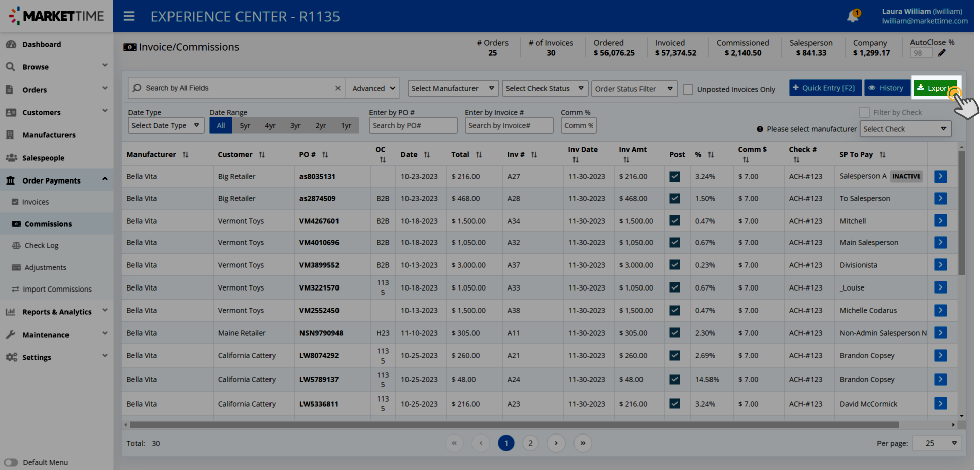
Task: Clear the search field with X icon
Action: tap(338, 88)
